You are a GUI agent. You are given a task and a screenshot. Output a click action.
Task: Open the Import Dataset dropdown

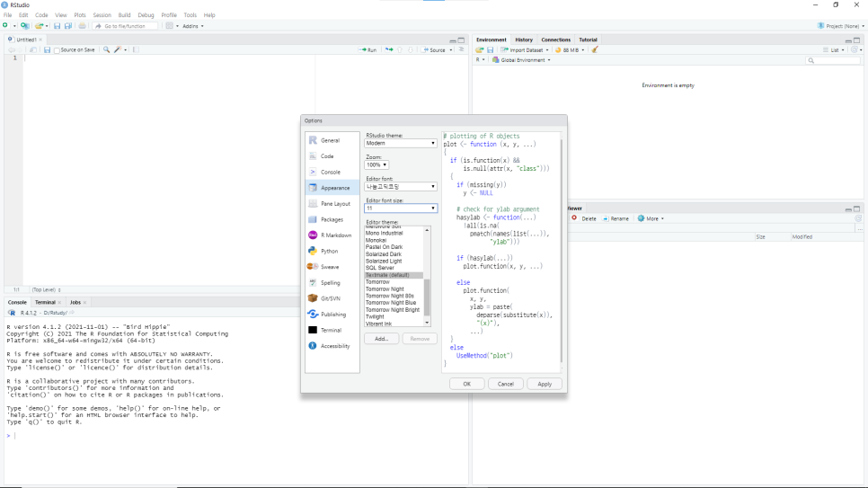pos(524,49)
